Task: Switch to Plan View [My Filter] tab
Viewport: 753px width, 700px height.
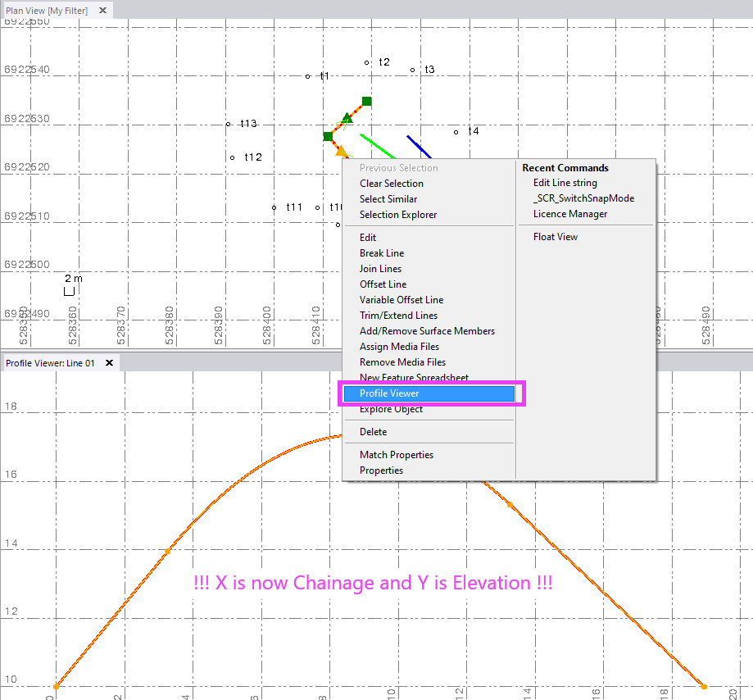Action: click(x=47, y=11)
